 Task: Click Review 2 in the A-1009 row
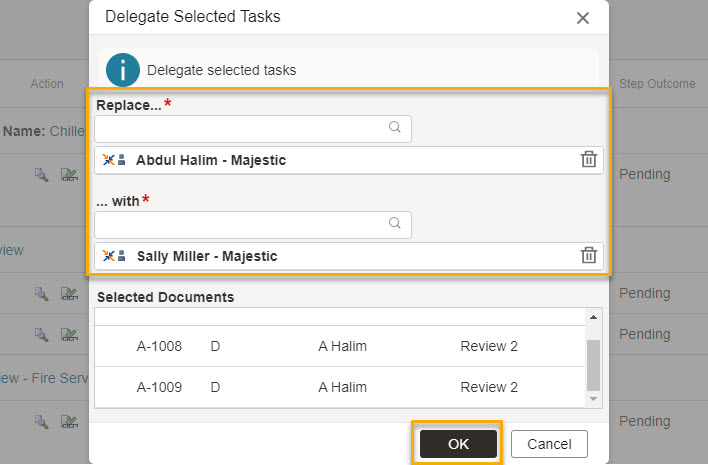point(489,387)
